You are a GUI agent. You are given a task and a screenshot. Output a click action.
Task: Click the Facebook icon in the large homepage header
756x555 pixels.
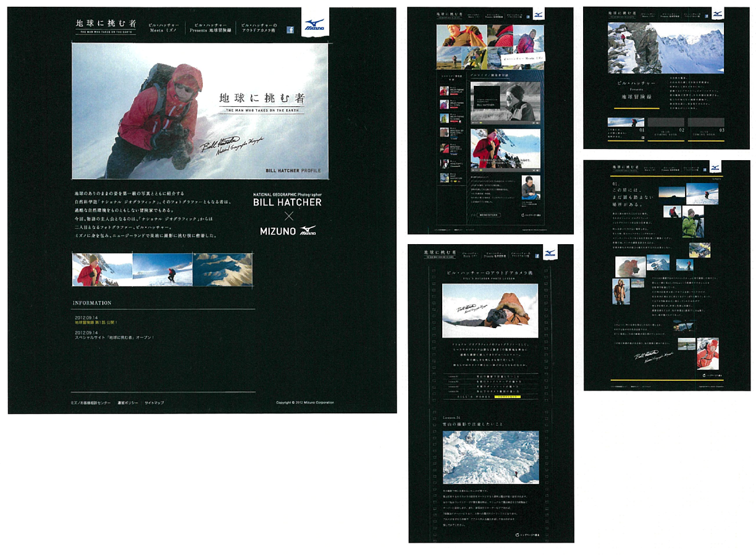290,29
